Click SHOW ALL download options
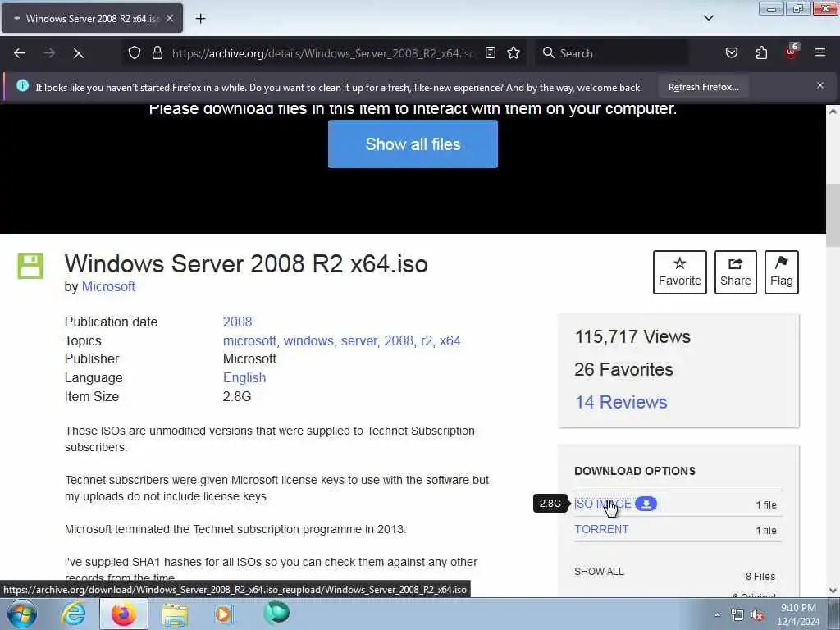Viewport: 840px width, 630px height. coord(599,572)
